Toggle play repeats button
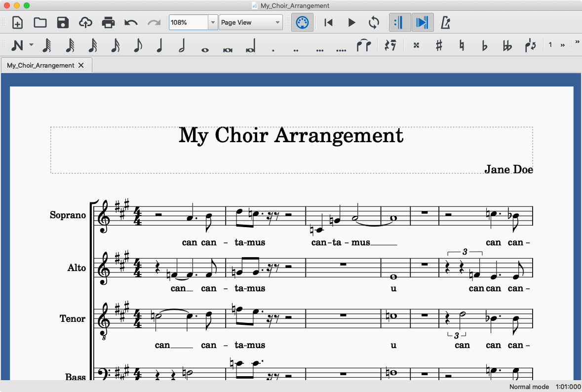582x392 pixels. pyautogui.click(x=400, y=23)
